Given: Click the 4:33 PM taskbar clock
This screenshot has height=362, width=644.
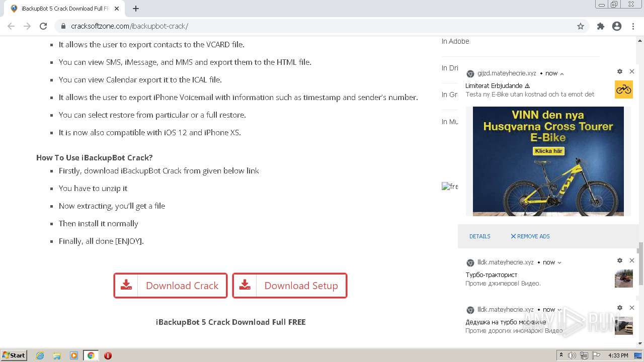Looking at the screenshot, I should [618, 355].
